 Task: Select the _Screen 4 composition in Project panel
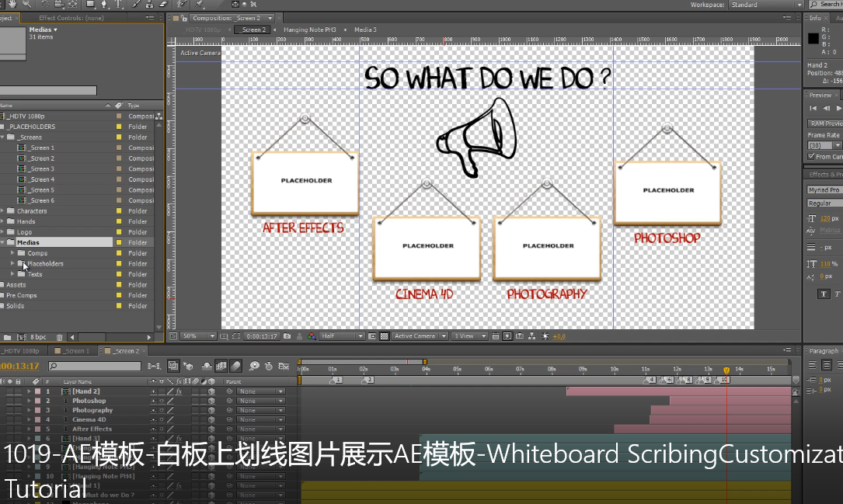coord(42,179)
